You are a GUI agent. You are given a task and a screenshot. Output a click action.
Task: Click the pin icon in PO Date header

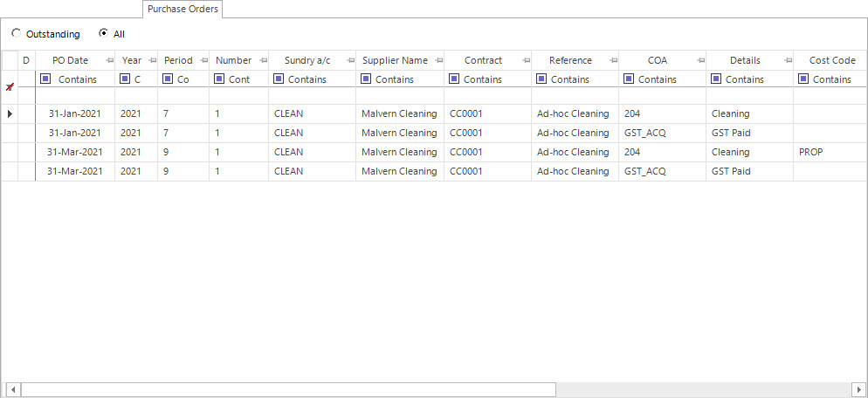(108, 61)
